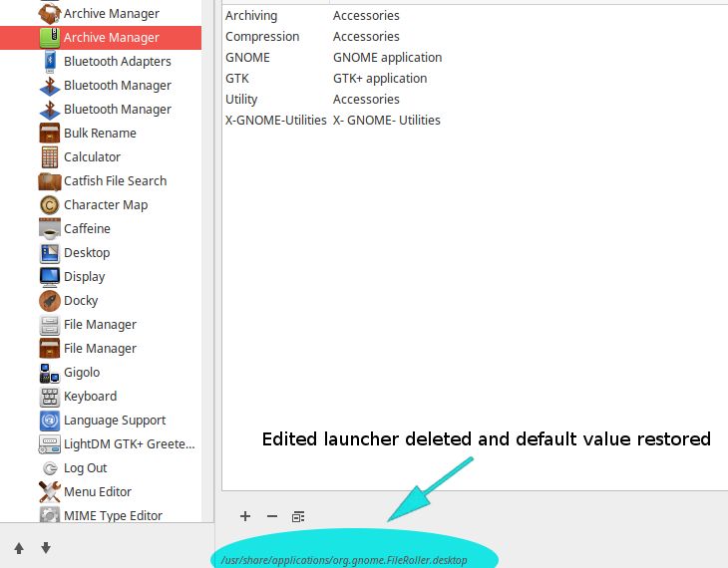
Task: Click the GTK+ application description cell
Action: [380, 79]
